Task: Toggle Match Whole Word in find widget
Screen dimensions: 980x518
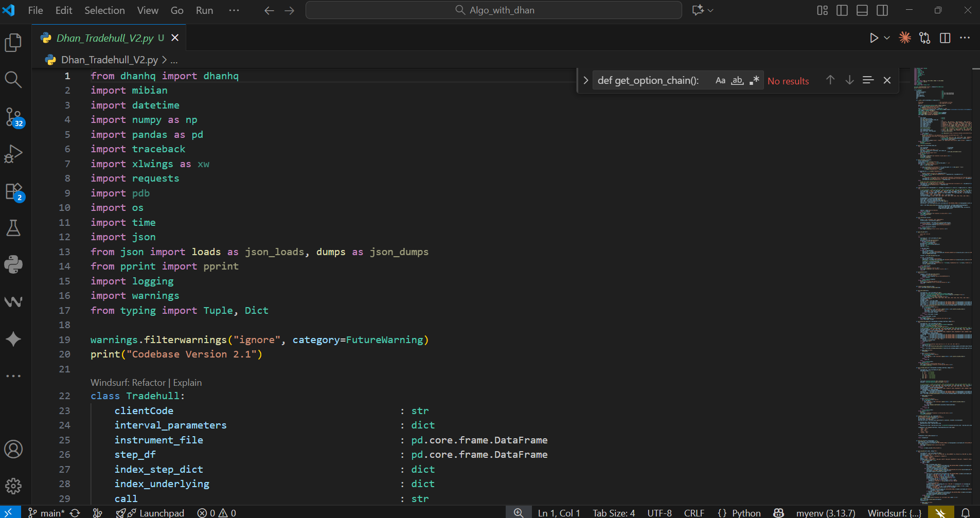Action: (x=737, y=81)
